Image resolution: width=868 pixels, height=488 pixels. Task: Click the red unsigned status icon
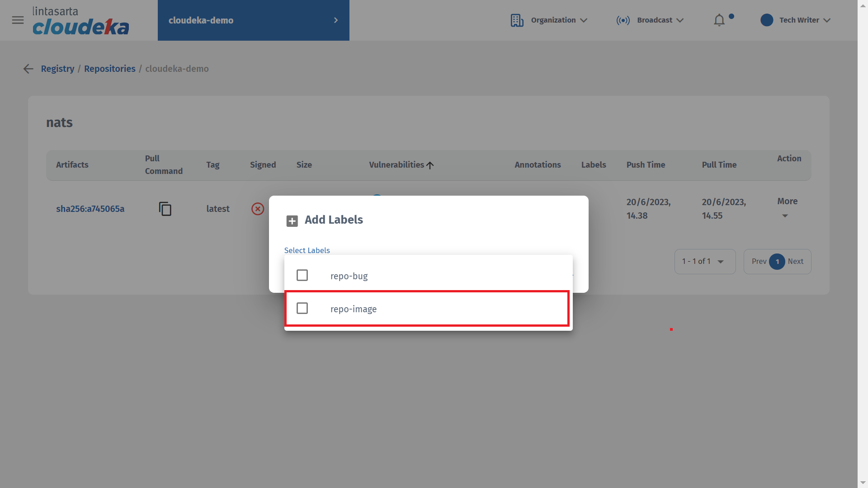258,209
